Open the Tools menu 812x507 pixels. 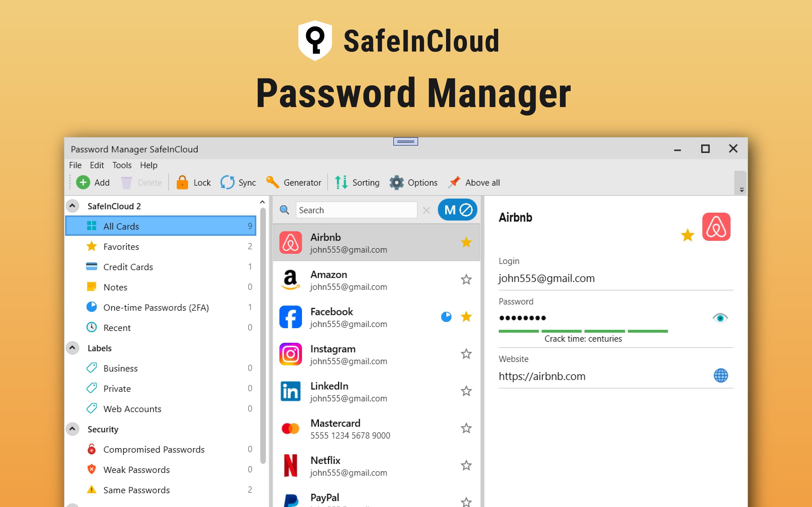click(122, 165)
